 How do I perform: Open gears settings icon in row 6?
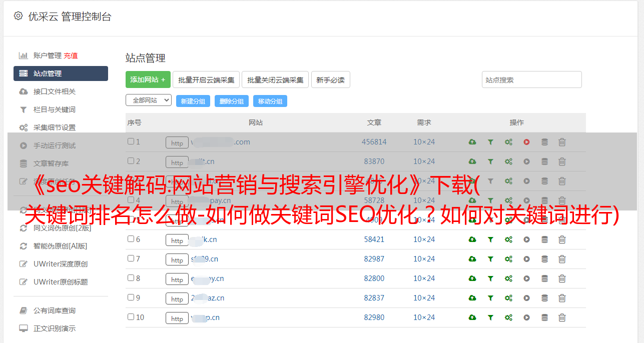[x=508, y=239]
